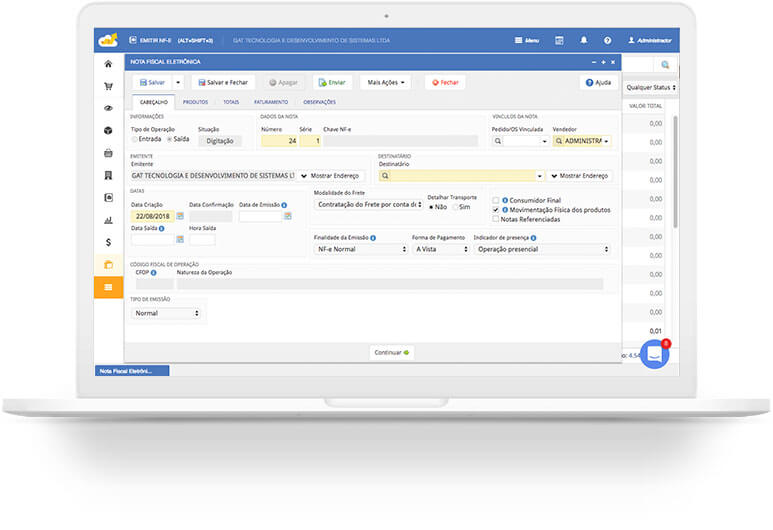Screen dimensions: 773x530
Task: Click the question mark help icon in header
Action: (607, 41)
